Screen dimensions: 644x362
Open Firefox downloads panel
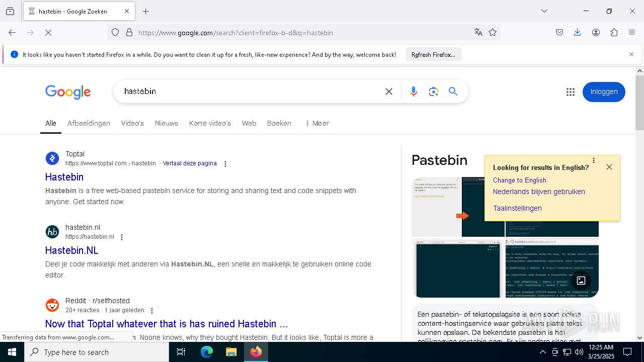[x=578, y=33]
